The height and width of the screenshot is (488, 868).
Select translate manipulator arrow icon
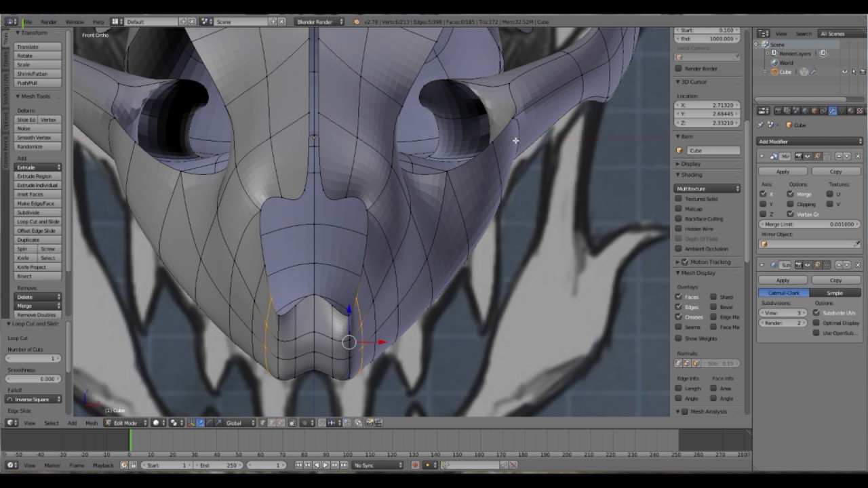pos(200,422)
